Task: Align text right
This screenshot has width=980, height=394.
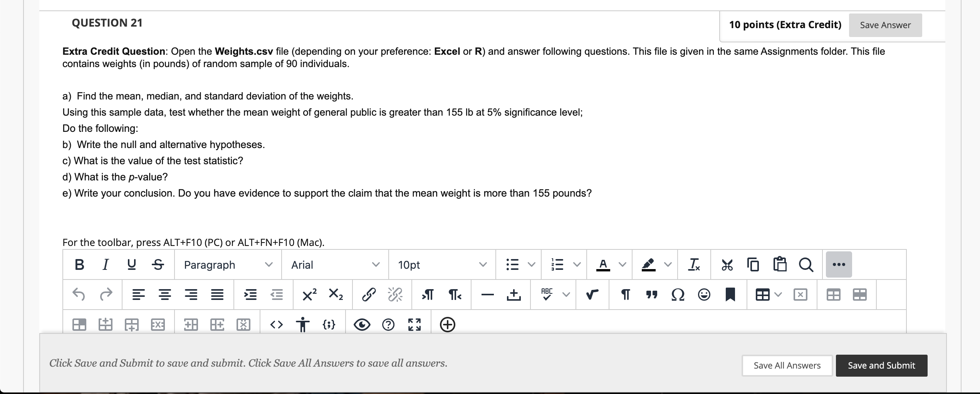Action: 191,295
